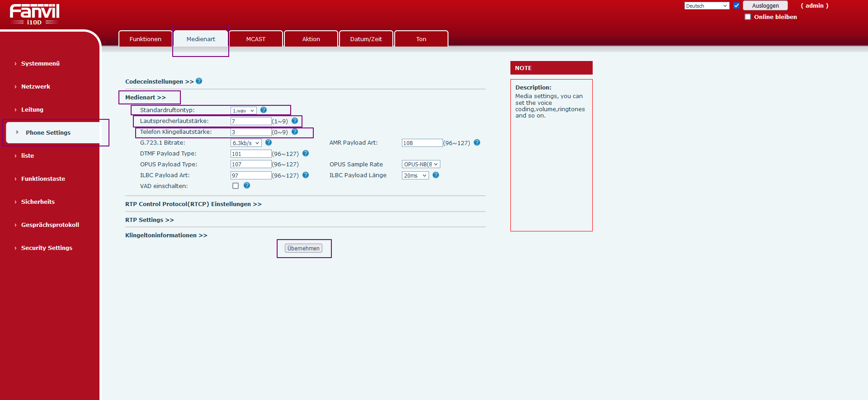Screen dimensions: 868x400
Task: Click help icon for ILBC Payload Art
Action: coord(306,175)
